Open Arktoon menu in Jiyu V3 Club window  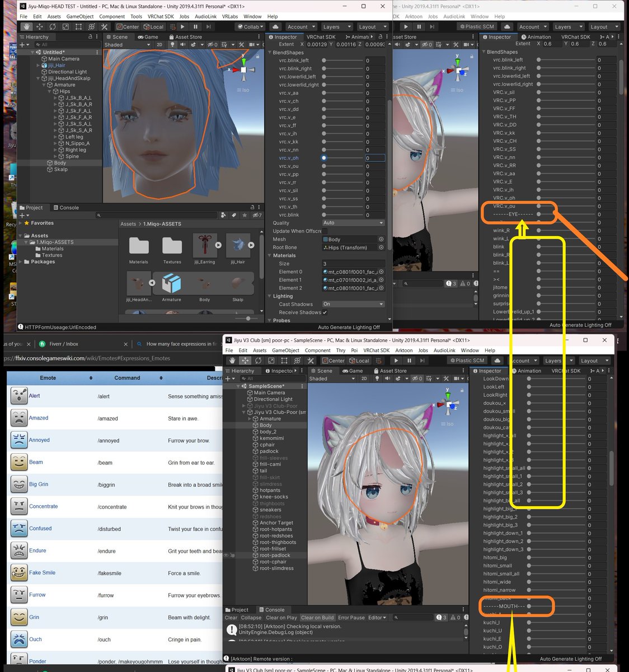point(404,351)
